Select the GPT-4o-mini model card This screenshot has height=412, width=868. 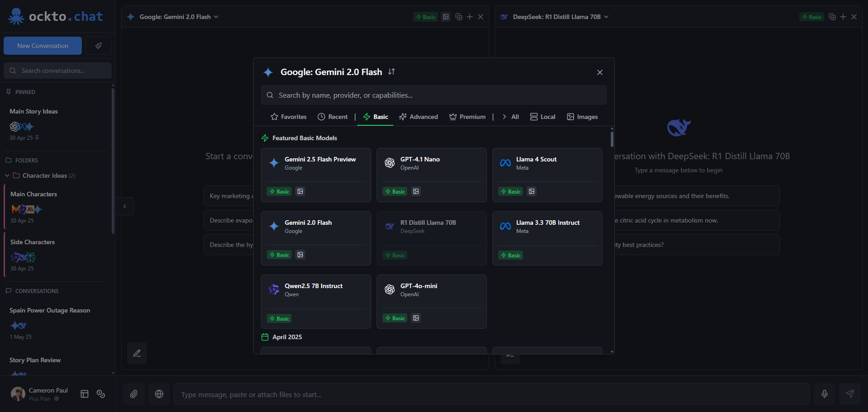[432, 302]
